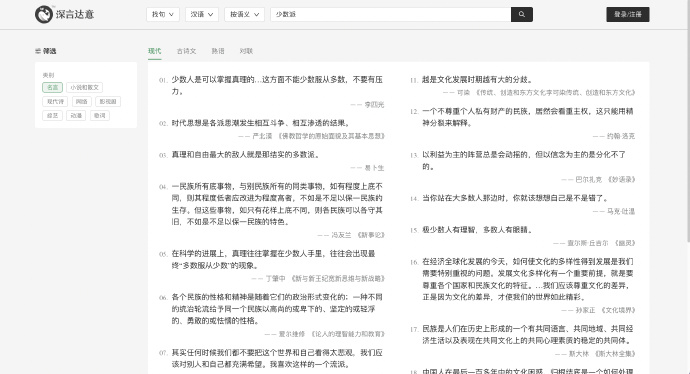Click quote 12 starting 一个不尊重个人私有财产
This screenshot has width=690, height=374.
point(528,117)
